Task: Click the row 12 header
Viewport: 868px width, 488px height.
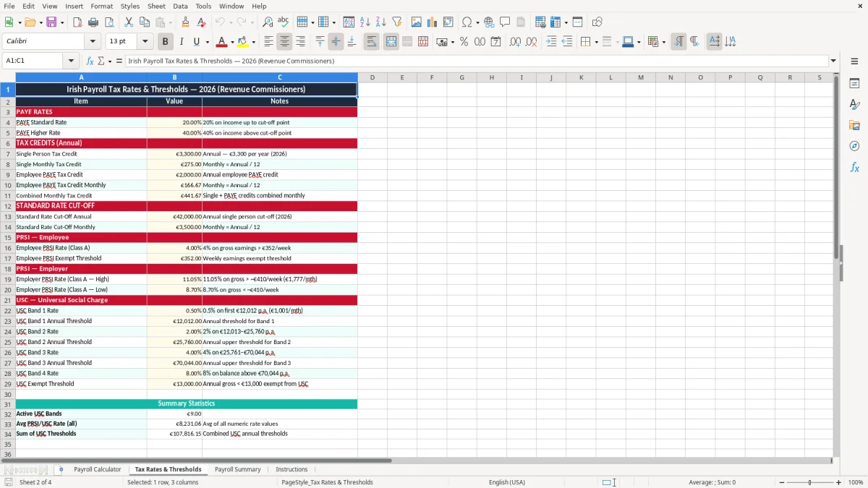Action: 8,206
